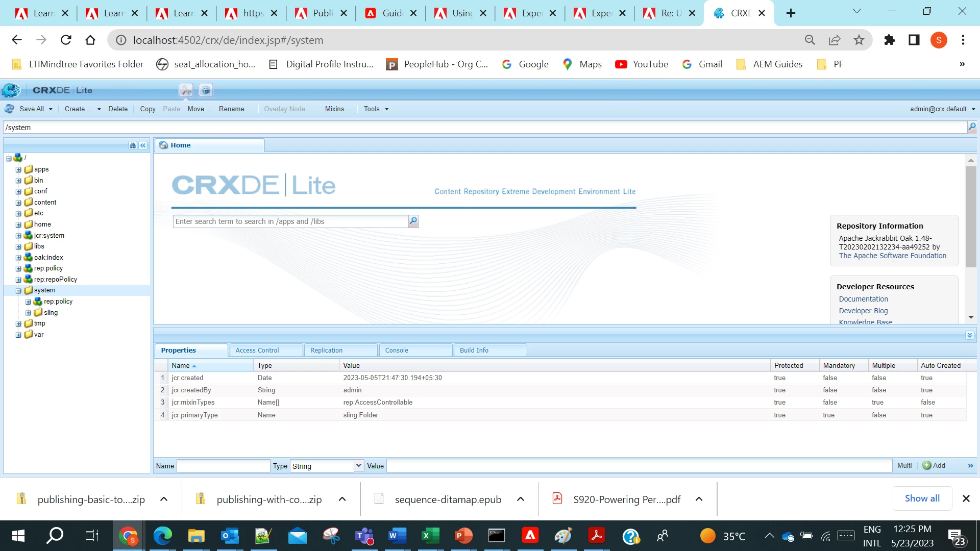The height and width of the screenshot is (551, 980).
Task: Open the property Type dropdown
Action: [x=358, y=465]
